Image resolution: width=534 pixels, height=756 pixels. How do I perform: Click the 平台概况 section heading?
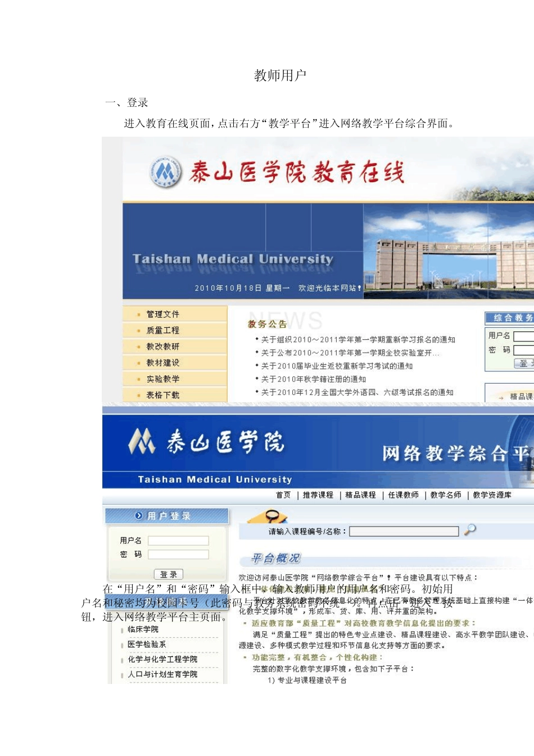pos(275,558)
